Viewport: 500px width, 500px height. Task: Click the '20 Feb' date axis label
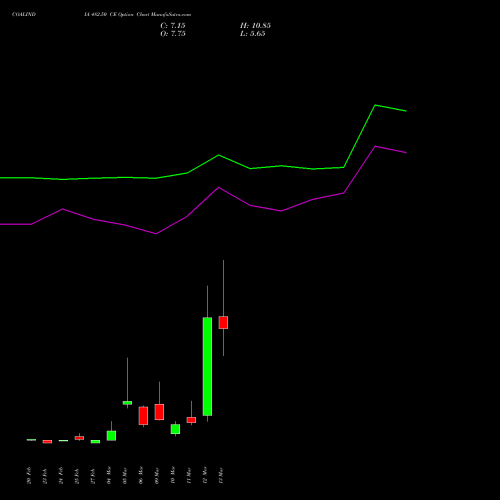click(29, 475)
